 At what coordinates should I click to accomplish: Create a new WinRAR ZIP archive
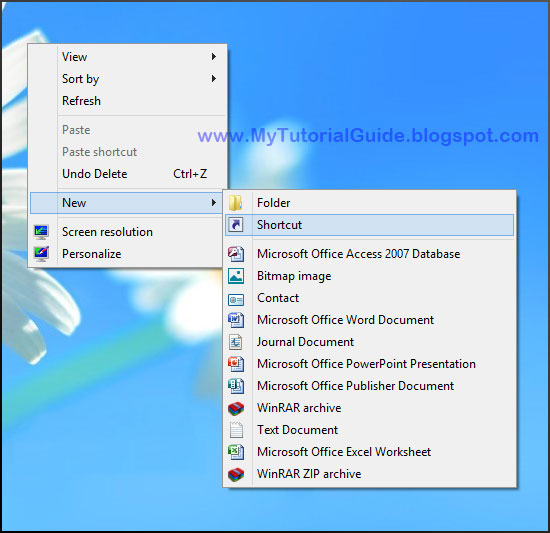tap(370, 474)
